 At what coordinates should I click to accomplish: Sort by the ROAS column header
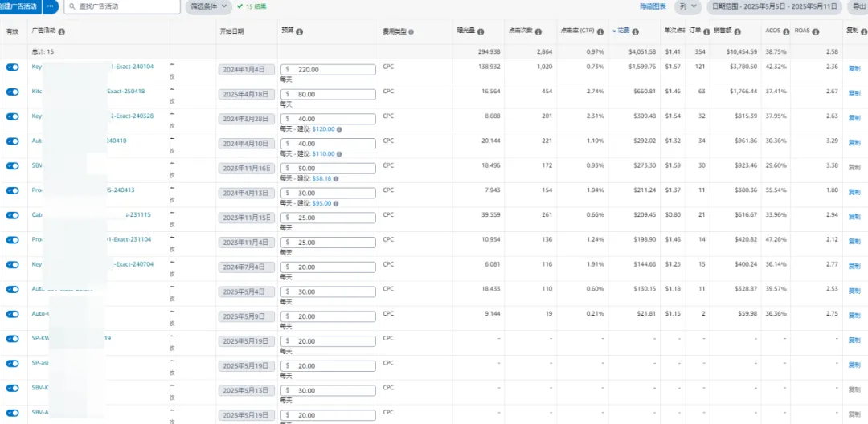pyautogui.click(x=802, y=31)
